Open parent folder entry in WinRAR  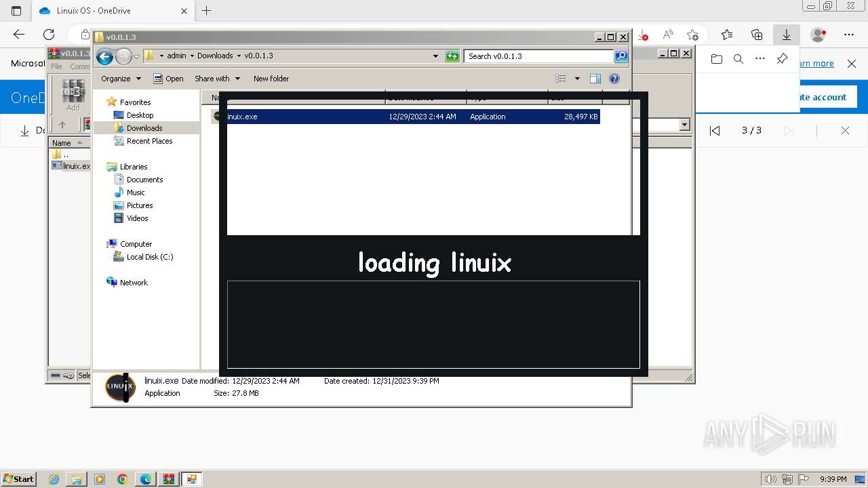[60, 155]
